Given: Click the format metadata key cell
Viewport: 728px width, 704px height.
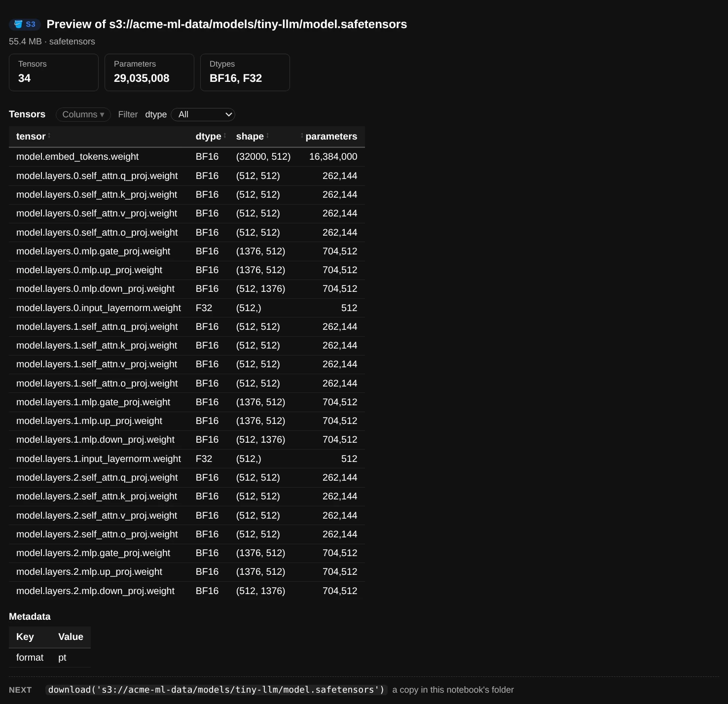Looking at the screenshot, I should click(x=30, y=658).
